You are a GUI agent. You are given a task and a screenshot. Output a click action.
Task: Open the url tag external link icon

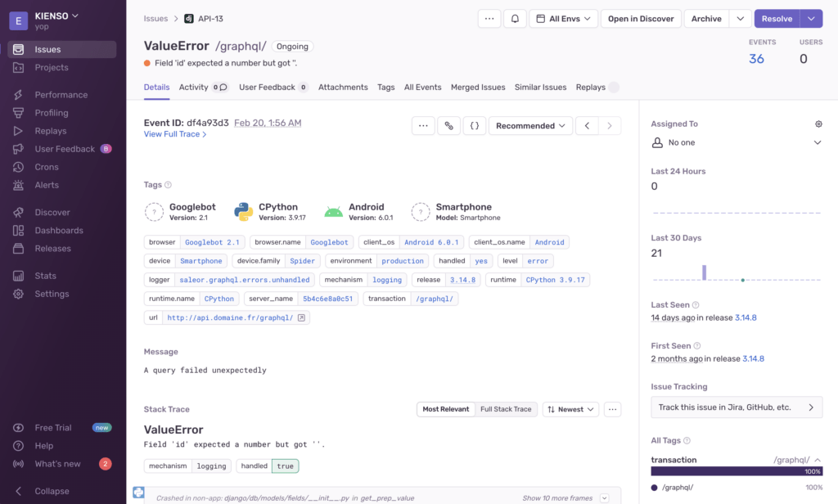301,317
